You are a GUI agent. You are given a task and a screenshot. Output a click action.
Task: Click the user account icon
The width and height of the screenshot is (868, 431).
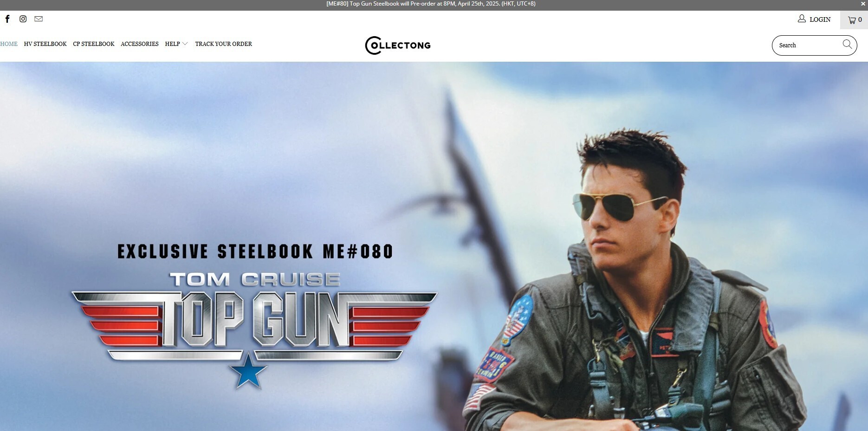(802, 19)
